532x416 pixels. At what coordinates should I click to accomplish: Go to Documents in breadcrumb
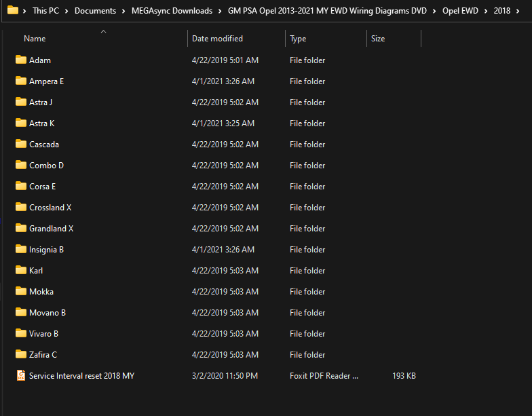(x=95, y=11)
